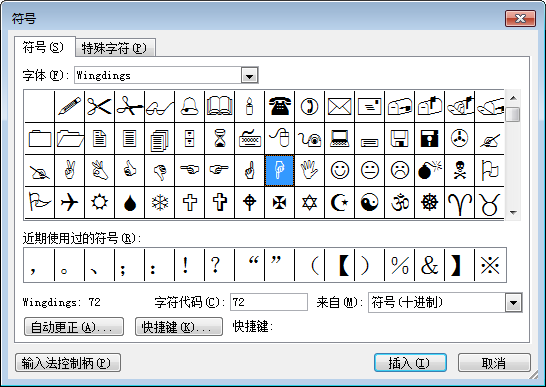
Task: Choose the skull and crossbones symbol
Action: 459,170
